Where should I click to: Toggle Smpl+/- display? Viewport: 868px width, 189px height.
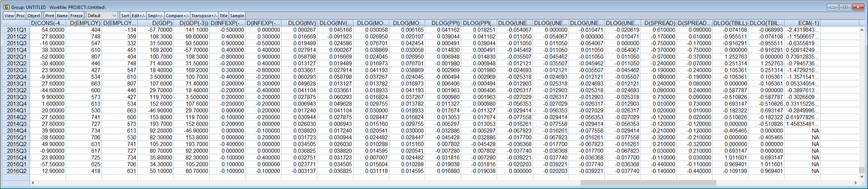155,16
